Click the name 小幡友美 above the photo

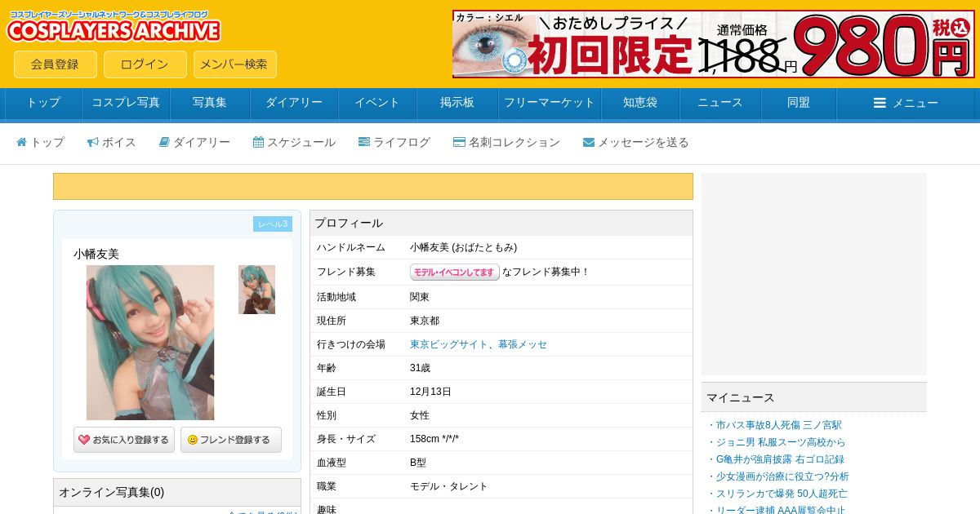tap(96, 254)
